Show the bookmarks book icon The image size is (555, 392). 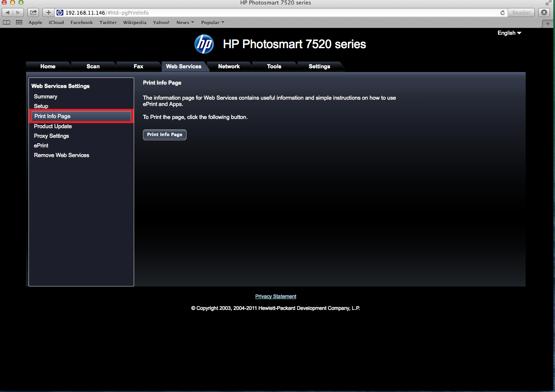tap(6, 23)
